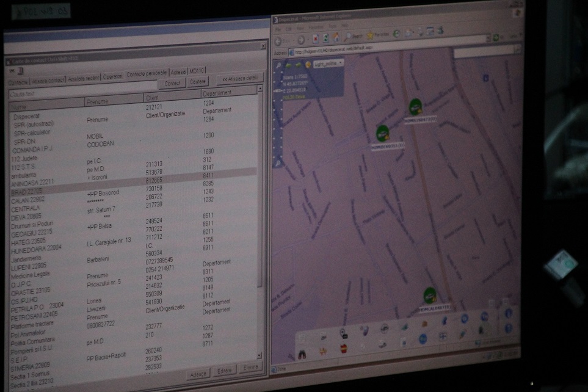
Task: Open the Favorites star in browser toolbar
Action: coord(369,35)
